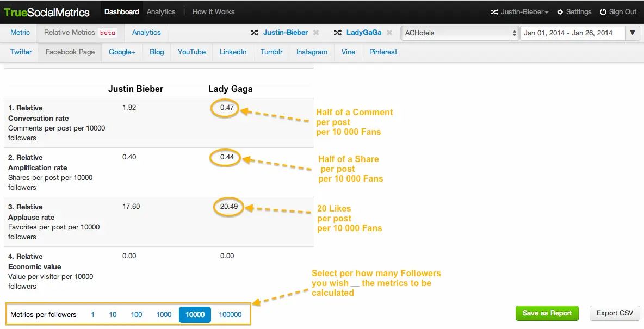Switch to the Relative Metrics beta tab

79,33
